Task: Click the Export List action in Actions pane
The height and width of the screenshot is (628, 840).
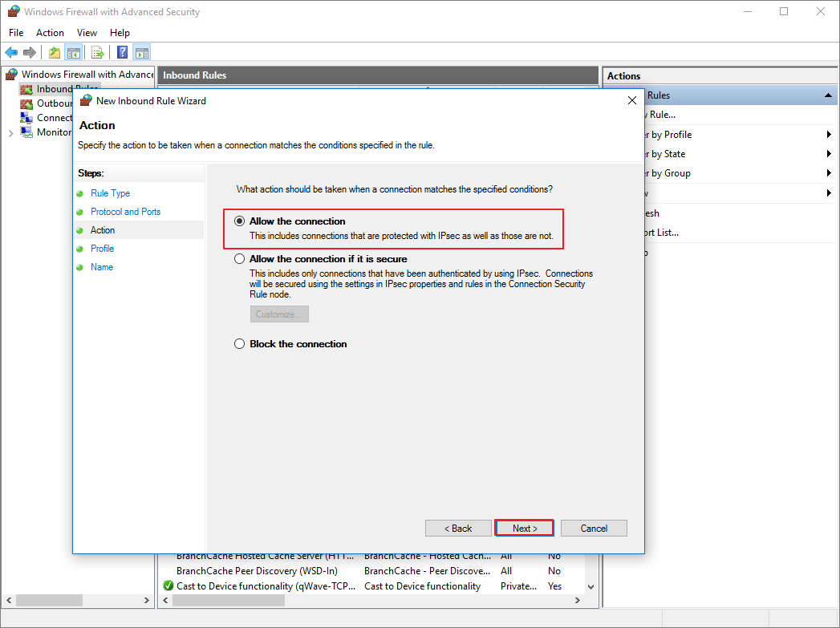Action: (662, 233)
